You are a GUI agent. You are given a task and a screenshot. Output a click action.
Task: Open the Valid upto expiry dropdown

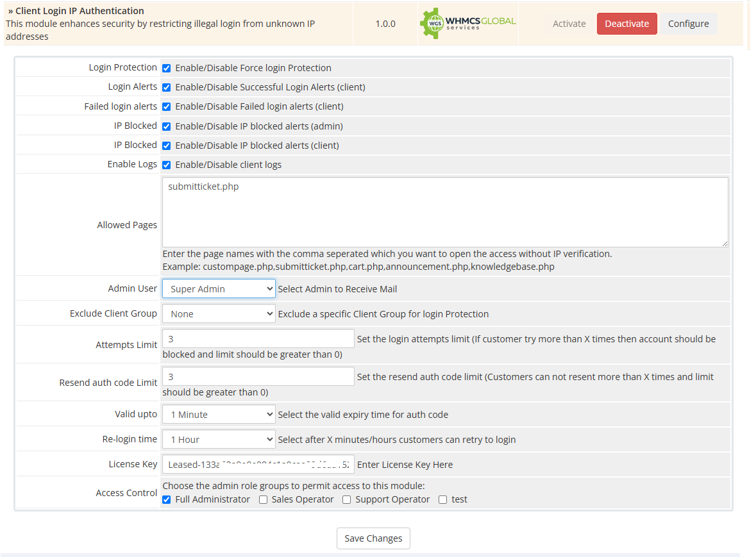219,415
